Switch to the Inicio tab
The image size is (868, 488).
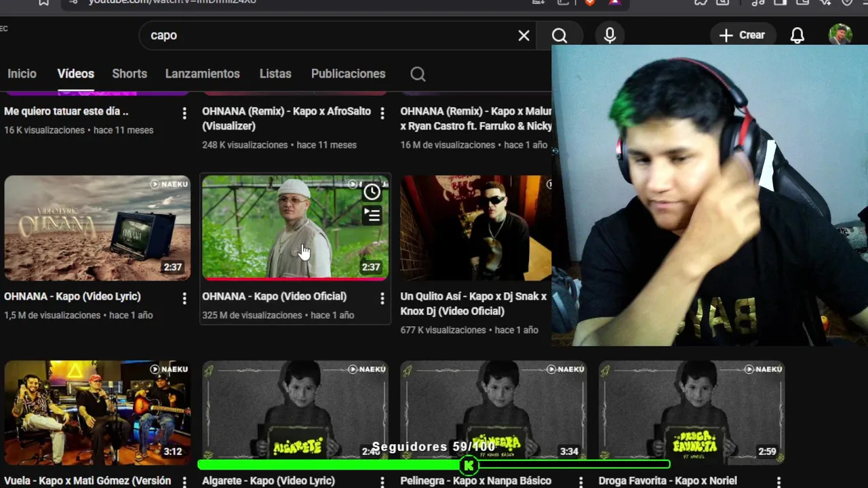(x=22, y=73)
